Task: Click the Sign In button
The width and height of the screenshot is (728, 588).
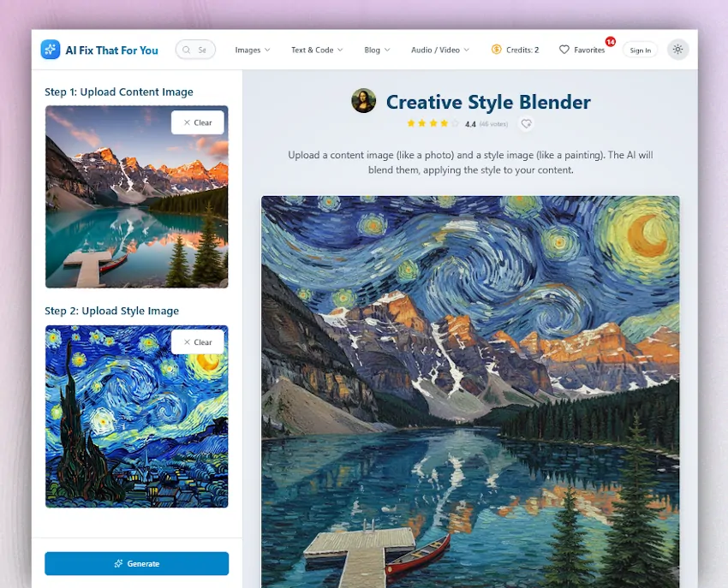Action: [641, 50]
